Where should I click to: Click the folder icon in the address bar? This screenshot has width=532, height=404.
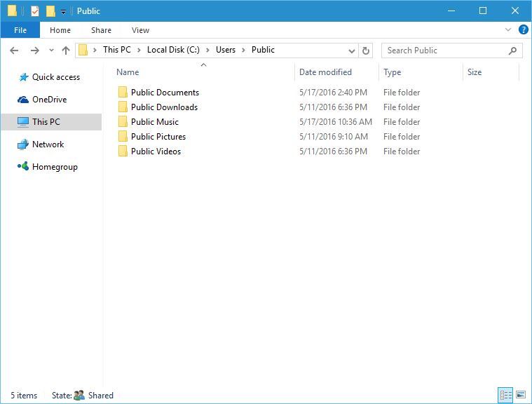coord(83,50)
